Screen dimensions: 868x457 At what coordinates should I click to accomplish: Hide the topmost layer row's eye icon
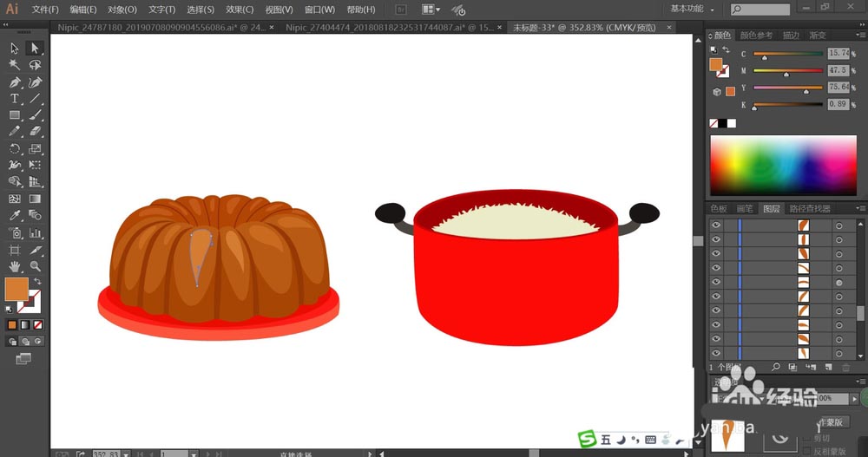click(716, 225)
